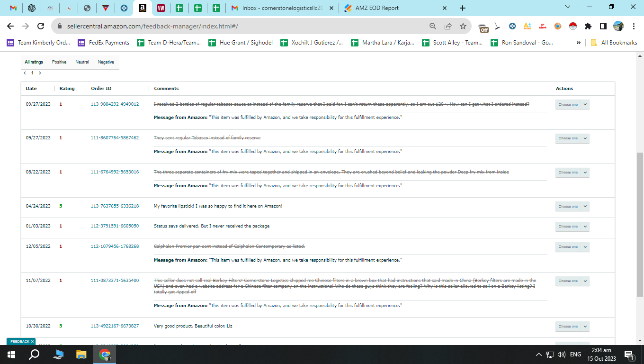Image resolution: width=644 pixels, height=364 pixels.
Task: Open Choose one for order 113-4922167-6673827
Action: click(572, 327)
